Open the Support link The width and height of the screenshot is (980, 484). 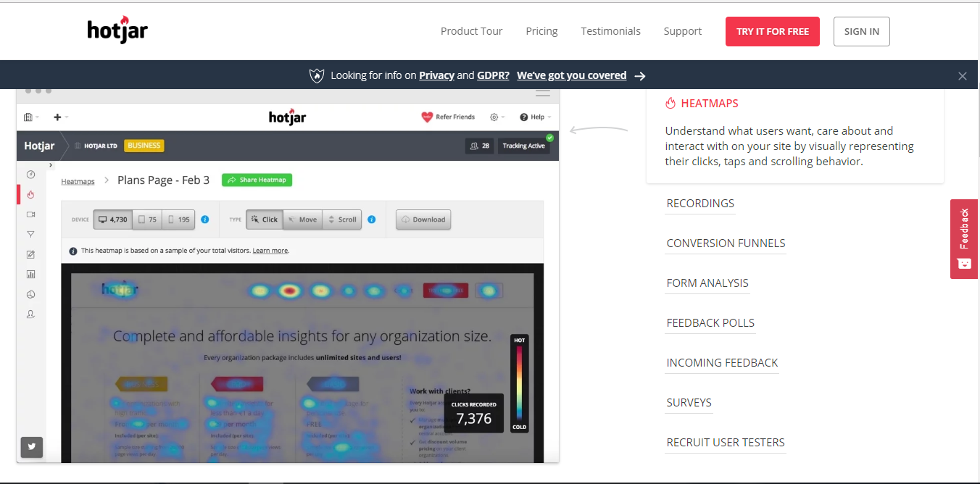pos(682,31)
